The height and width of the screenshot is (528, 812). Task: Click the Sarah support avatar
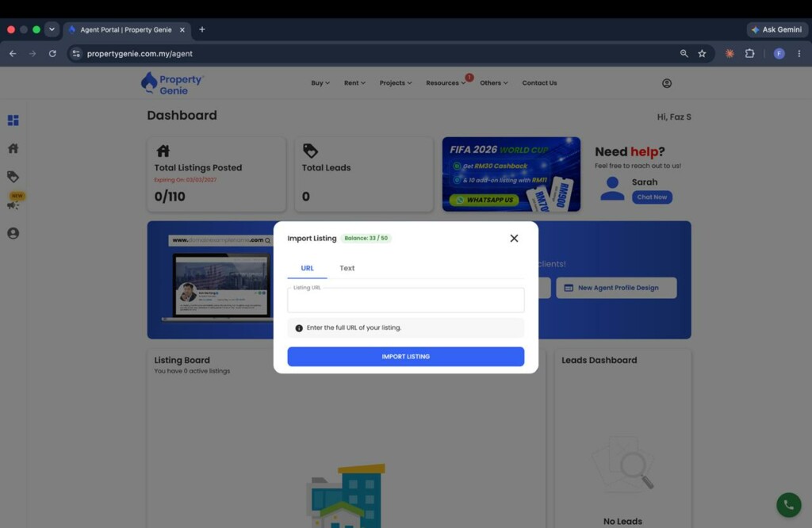click(612, 189)
